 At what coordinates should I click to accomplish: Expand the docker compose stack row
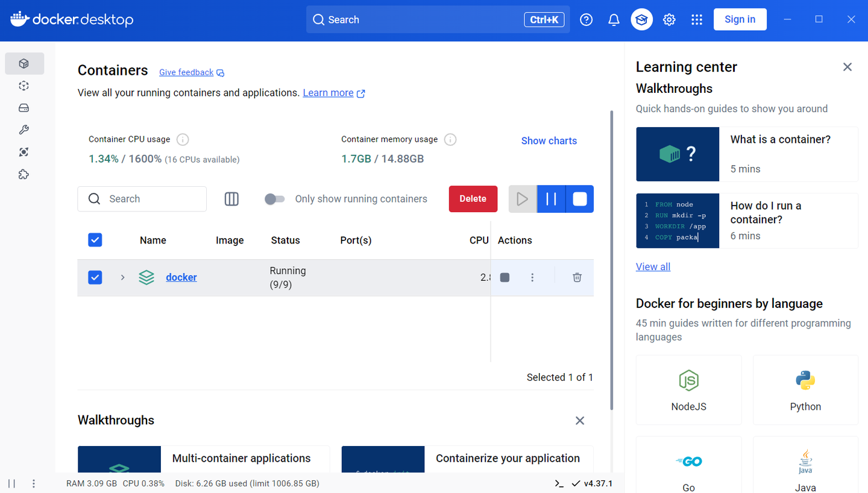[122, 277]
